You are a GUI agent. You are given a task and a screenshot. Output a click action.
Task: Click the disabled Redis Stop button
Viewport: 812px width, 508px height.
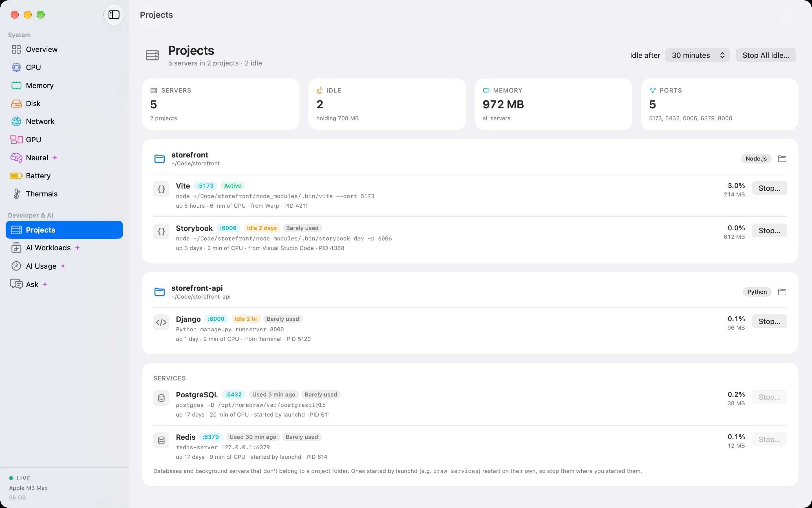[769, 439]
